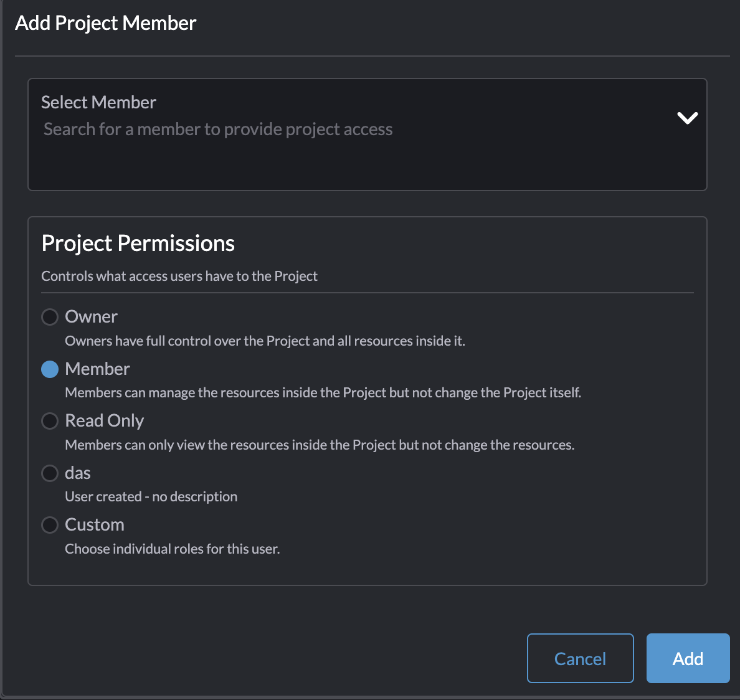The height and width of the screenshot is (700, 740).
Task: Select the das custom role option
Action: point(50,473)
